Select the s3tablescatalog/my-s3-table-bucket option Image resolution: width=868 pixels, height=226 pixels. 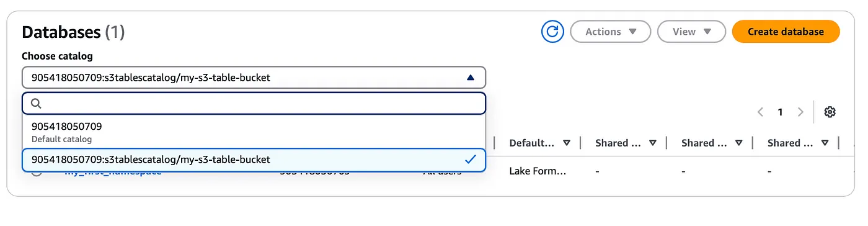(x=254, y=160)
